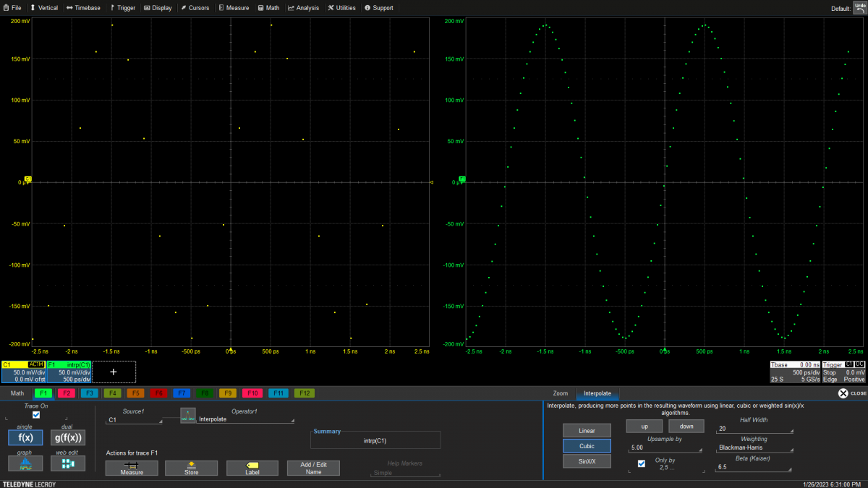868x488 pixels.
Task: Open the Utilities menu
Action: click(x=341, y=8)
